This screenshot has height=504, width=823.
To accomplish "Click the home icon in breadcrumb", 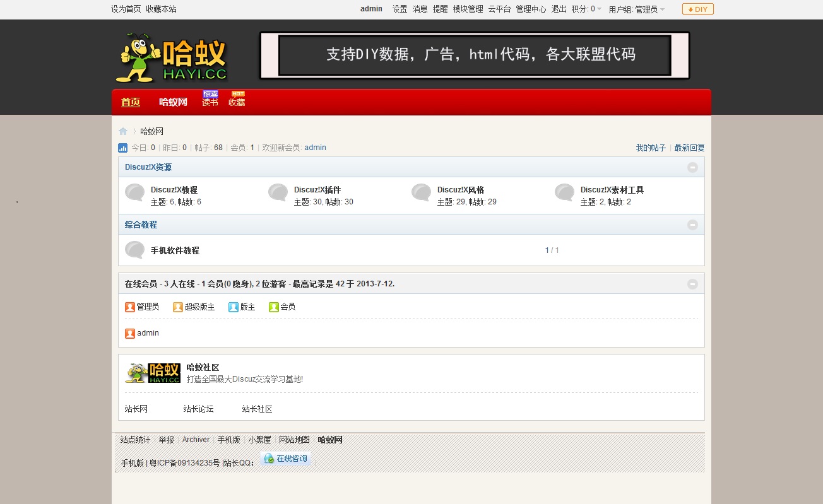I will pyautogui.click(x=123, y=131).
